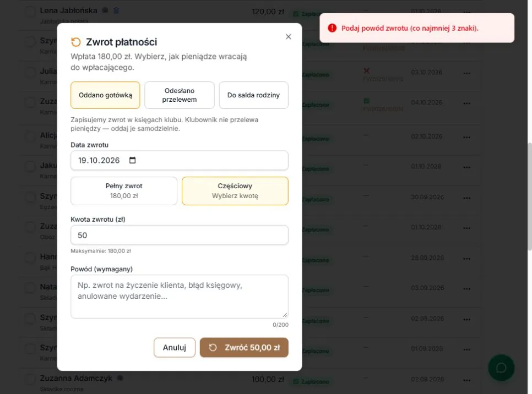Click the Kwota zwrotu amount field

(180, 235)
